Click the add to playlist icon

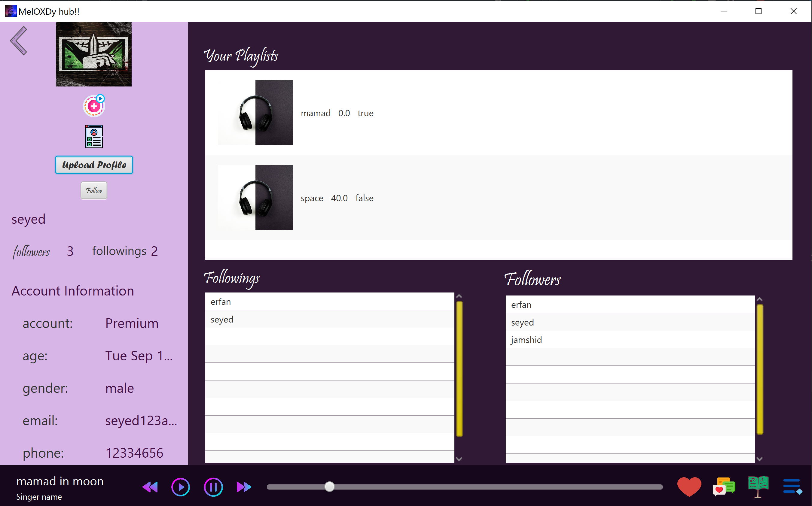point(792,486)
